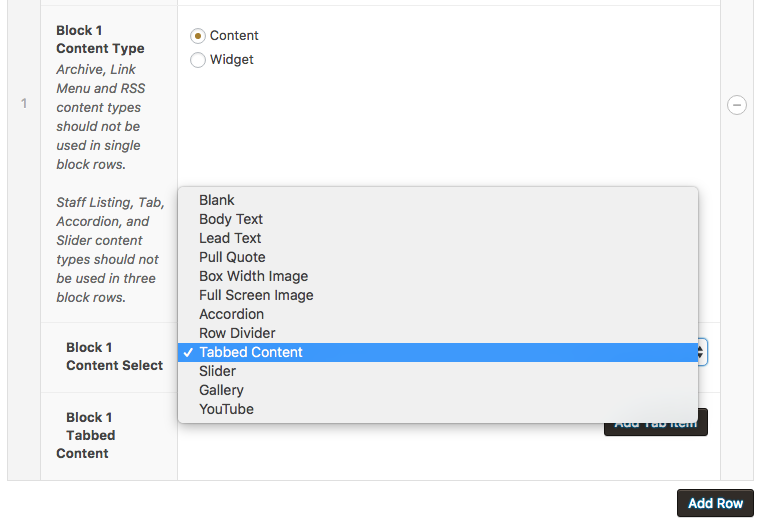Pick Pull Quote in content list
Image resolution: width=759 pixels, height=520 pixels.
tap(438, 257)
